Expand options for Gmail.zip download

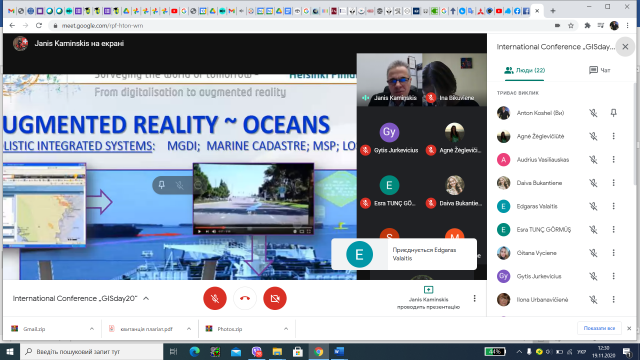[x=91, y=329]
